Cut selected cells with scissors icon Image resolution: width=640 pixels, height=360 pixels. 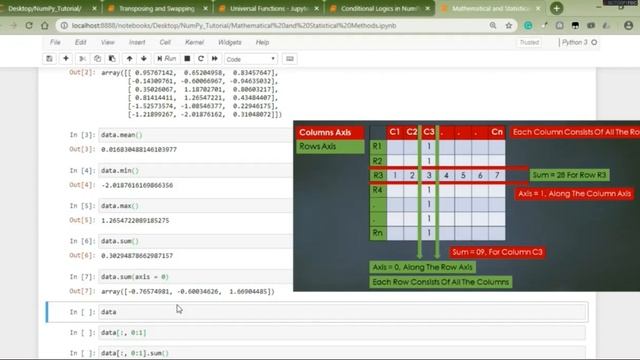click(82, 59)
